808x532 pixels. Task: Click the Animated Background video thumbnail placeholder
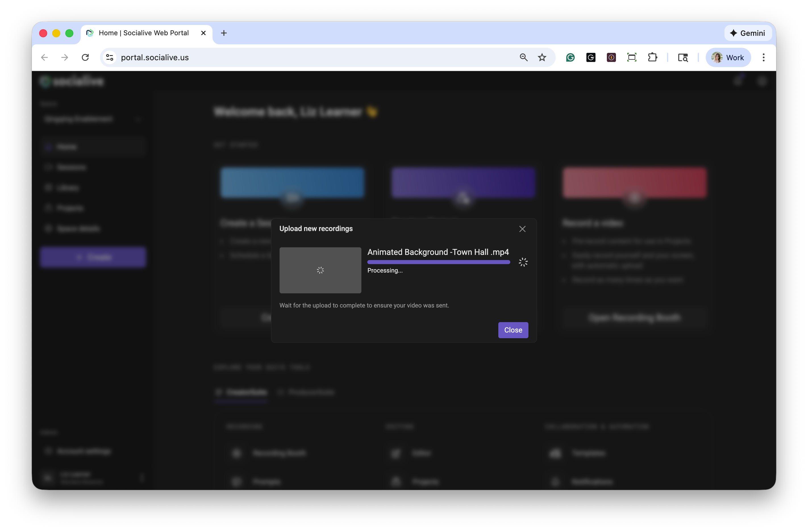tap(320, 270)
